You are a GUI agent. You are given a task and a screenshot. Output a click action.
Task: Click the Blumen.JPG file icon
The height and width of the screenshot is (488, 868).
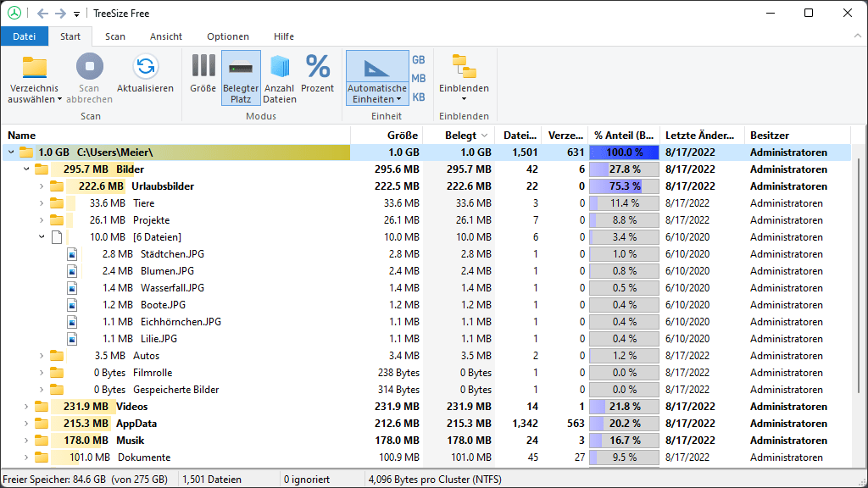[x=72, y=271]
